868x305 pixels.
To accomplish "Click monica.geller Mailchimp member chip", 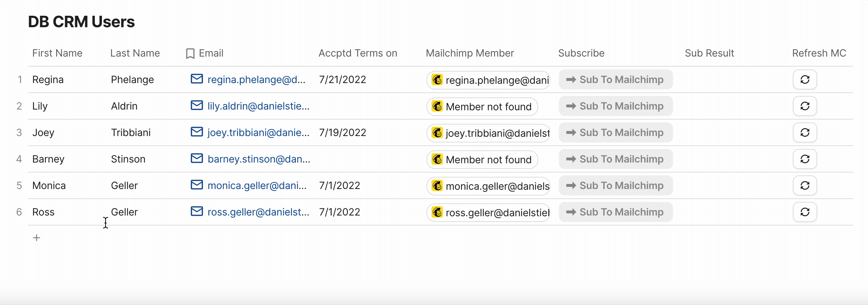I will click(489, 186).
